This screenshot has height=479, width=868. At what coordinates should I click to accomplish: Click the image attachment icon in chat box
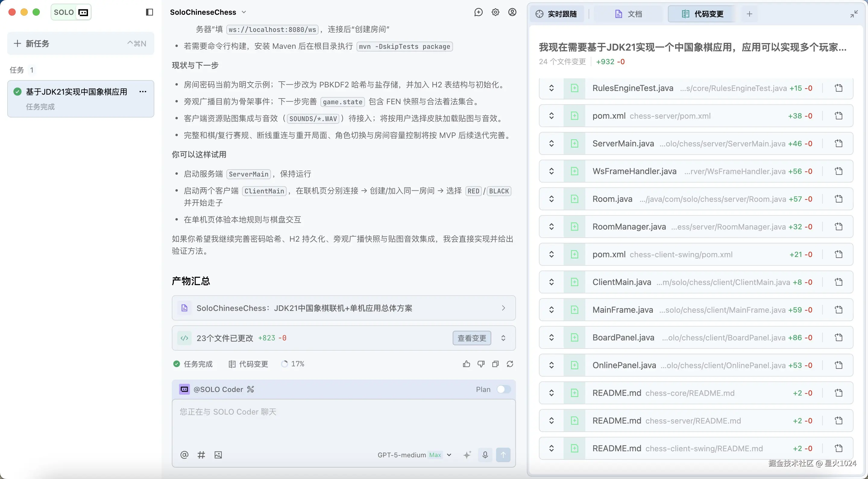[218, 455]
